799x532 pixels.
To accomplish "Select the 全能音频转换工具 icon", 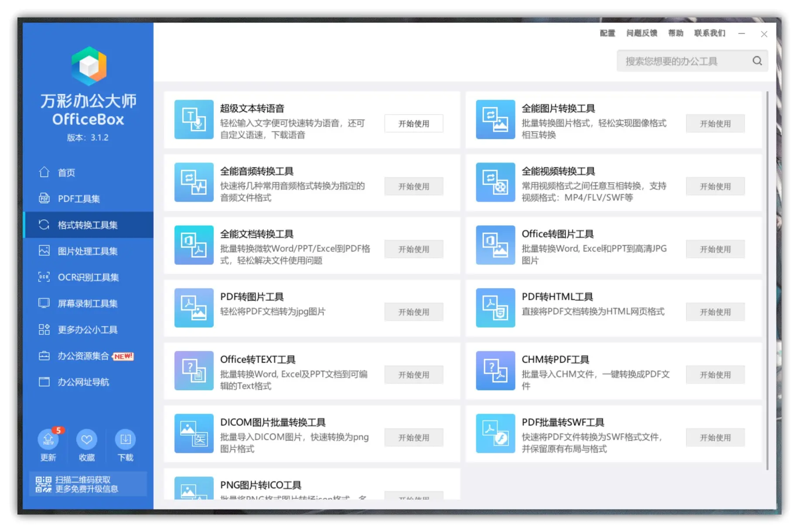I will point(194,182).
